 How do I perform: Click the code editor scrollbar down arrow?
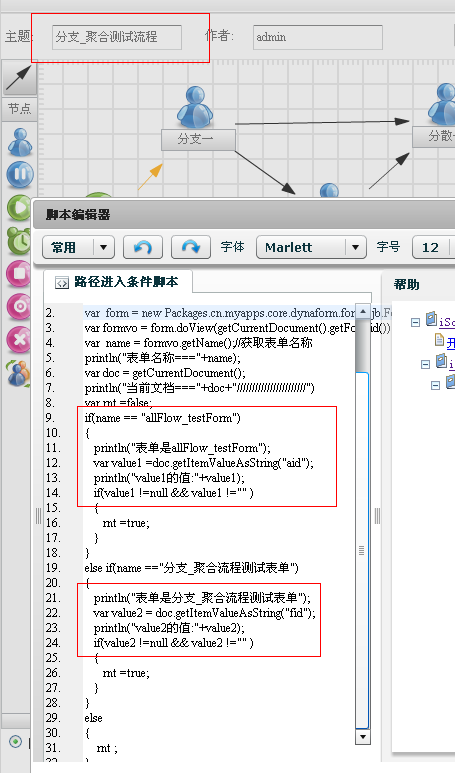click(363, 737)
